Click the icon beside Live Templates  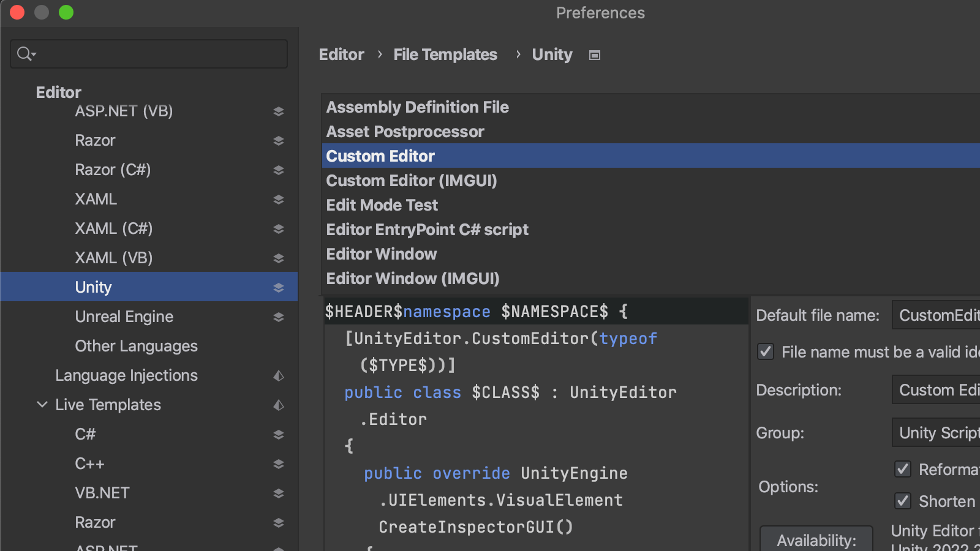(x=279, y=405)
